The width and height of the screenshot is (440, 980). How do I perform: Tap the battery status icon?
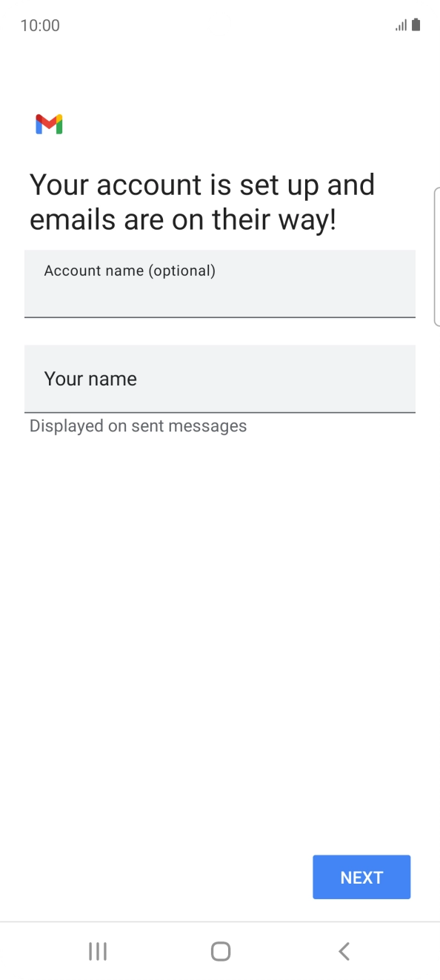tap(416, 24)
